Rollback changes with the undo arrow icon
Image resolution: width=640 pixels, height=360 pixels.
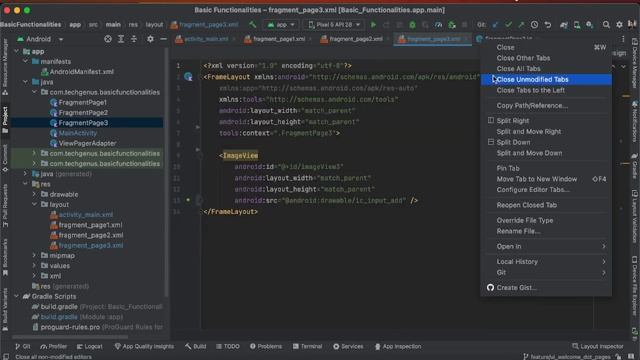coord(548,24)
